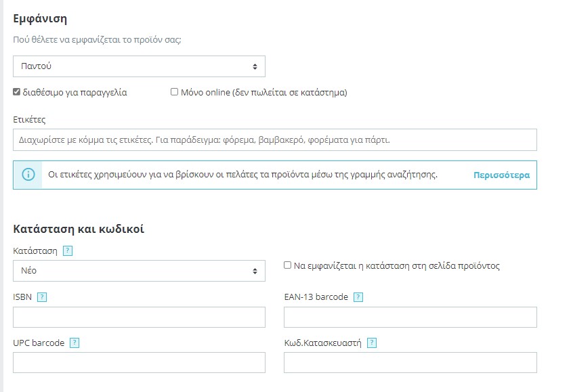Focus the ISBN text field
Screen dimensions: 571x392
[x=139, y=317]
